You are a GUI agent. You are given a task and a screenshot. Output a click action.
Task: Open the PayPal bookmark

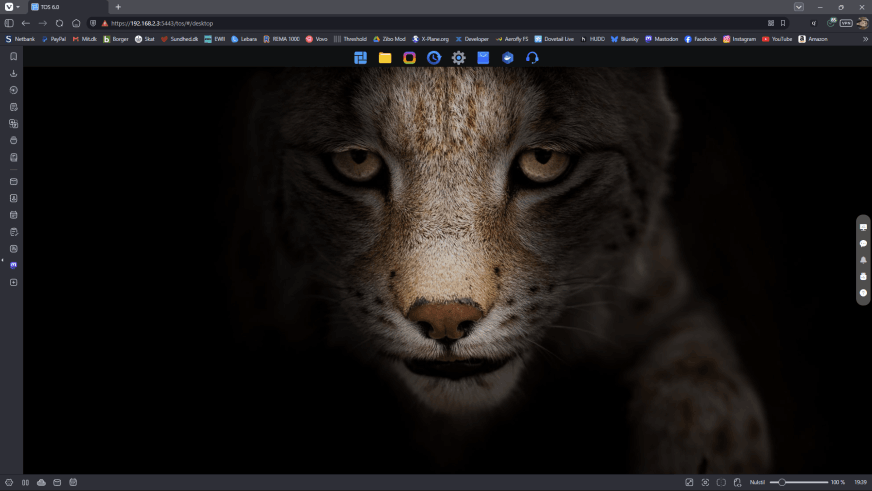tap(53, 39)
